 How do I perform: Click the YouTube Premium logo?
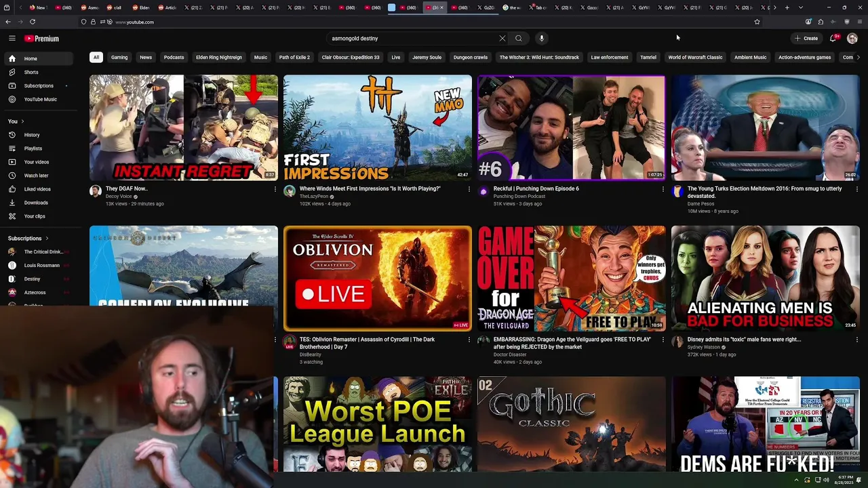coord(41,39)
